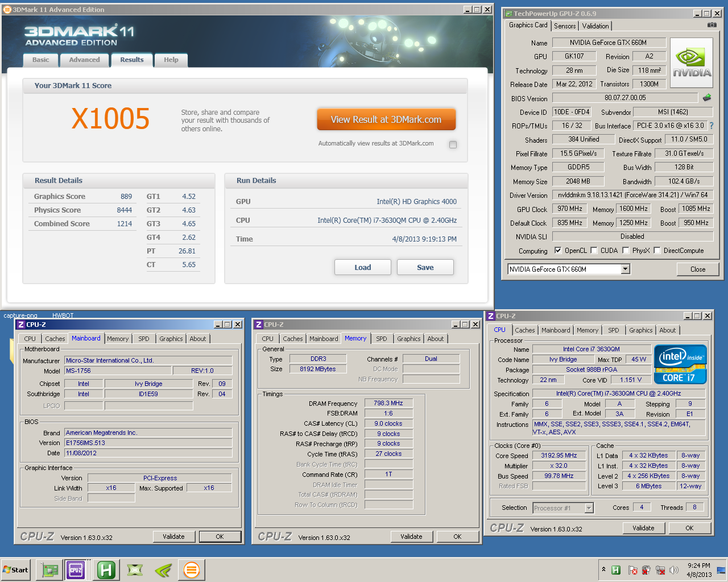Open SPD tab in the Mainboard CPU-Z window

point(144,339)
